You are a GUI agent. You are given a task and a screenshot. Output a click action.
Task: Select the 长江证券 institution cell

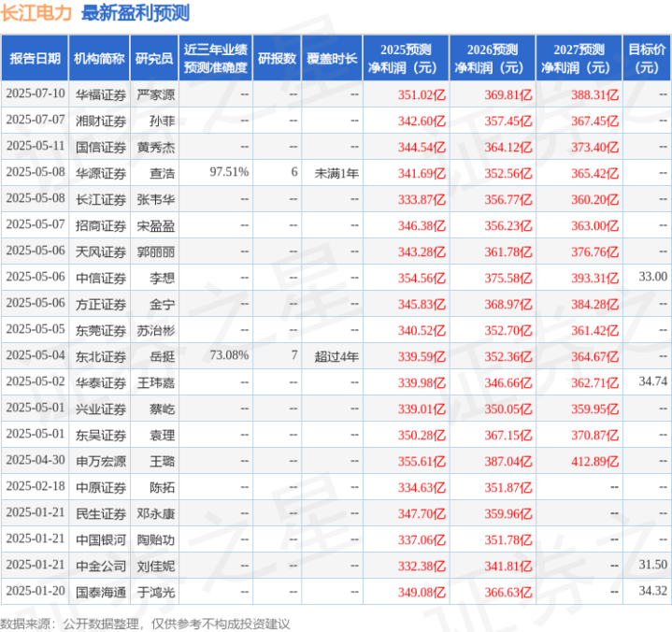pyautogui.click(x=101, y=199)
